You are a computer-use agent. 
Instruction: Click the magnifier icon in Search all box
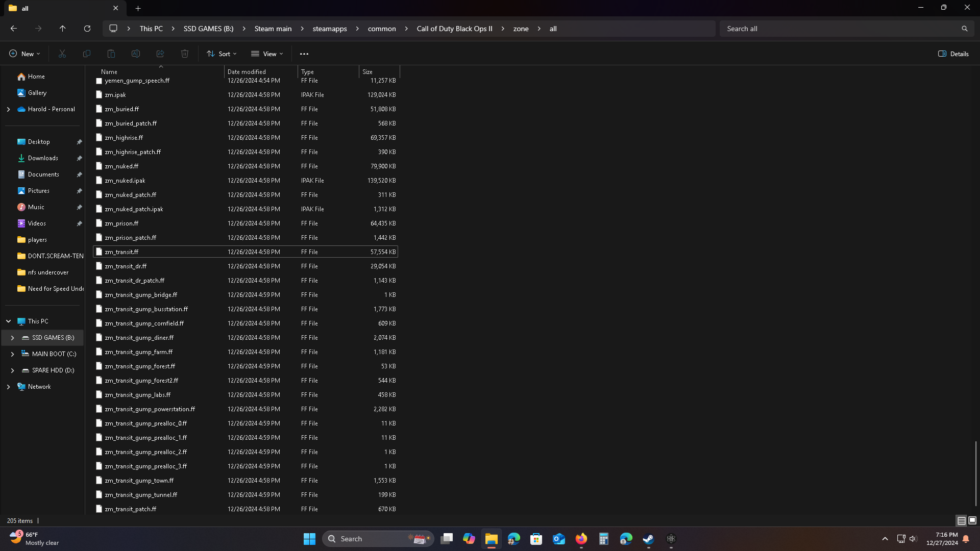click(964, 29)
